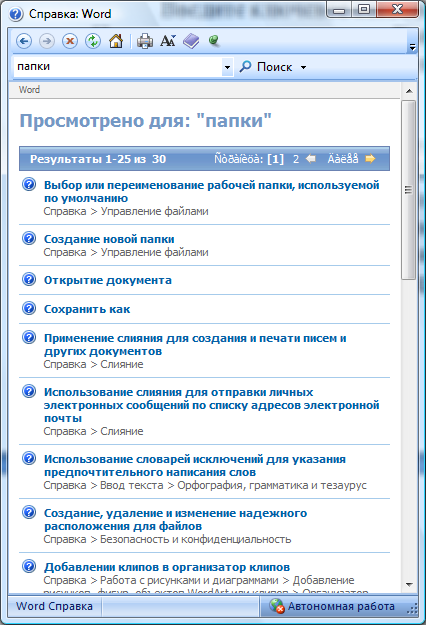Open the Поиск scope dropdown arrow

point(303,67)
